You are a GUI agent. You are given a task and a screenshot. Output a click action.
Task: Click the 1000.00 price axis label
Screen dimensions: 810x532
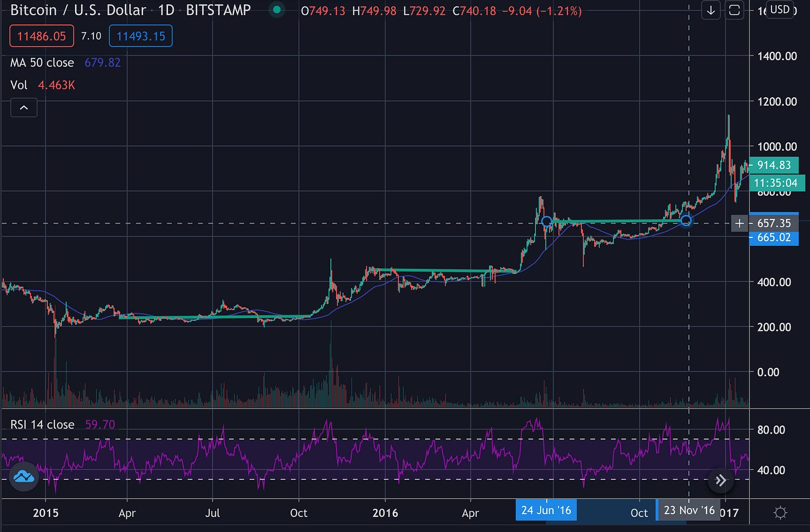[x=777, y=147]
